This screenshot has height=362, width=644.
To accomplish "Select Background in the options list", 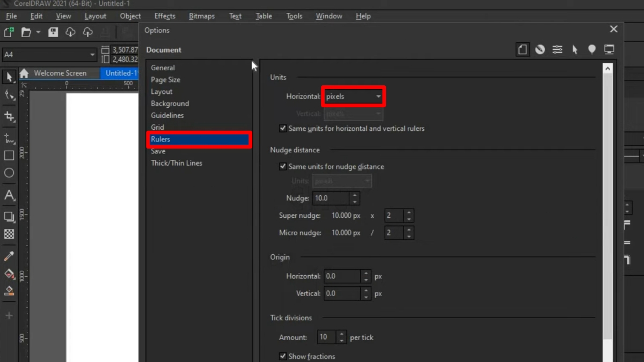I will (x=170, y=104).
